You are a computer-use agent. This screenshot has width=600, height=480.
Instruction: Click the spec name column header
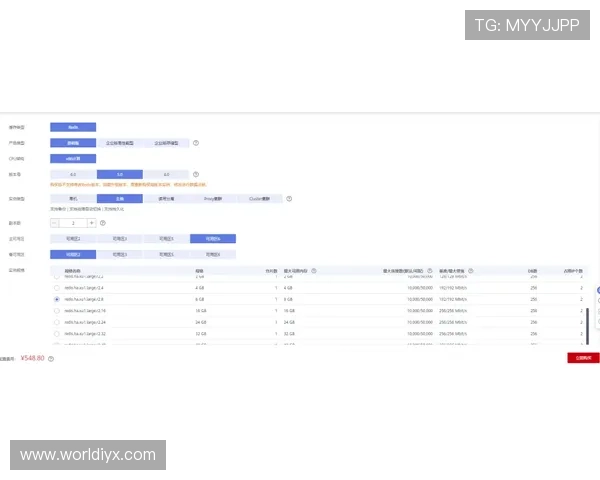tap(72, 271)
